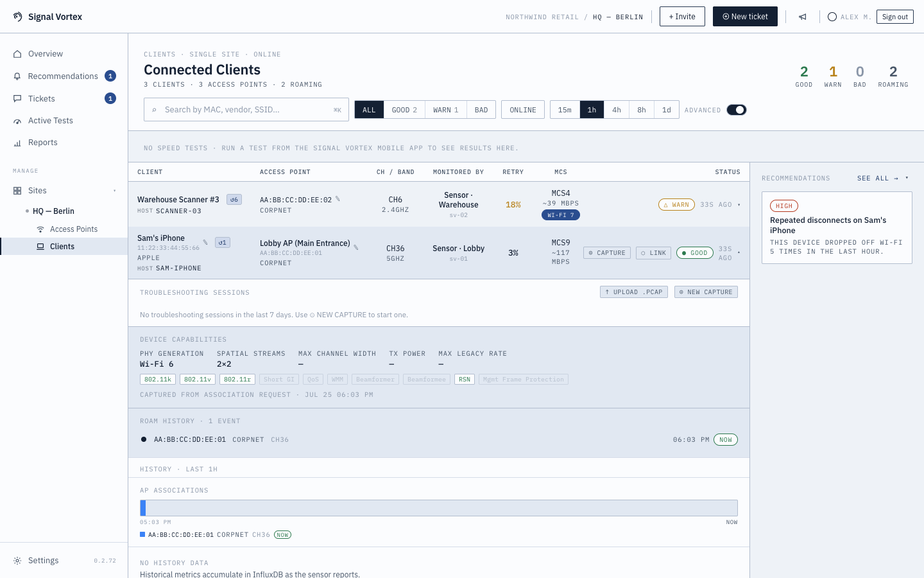Click the Sign out button
Viewport: 924px width, 578px height.
(895, 17)
